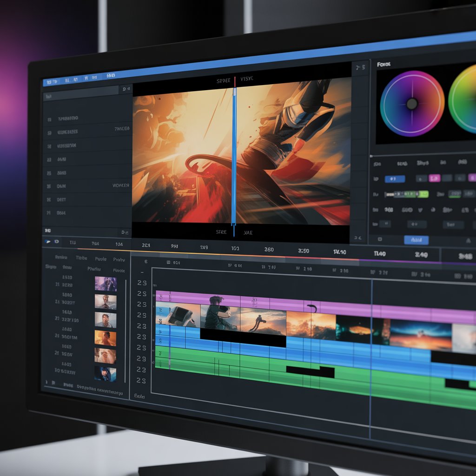Toggle the blue pill button in the grading controls
Screen dimensions: 476x476
[395, 178]
